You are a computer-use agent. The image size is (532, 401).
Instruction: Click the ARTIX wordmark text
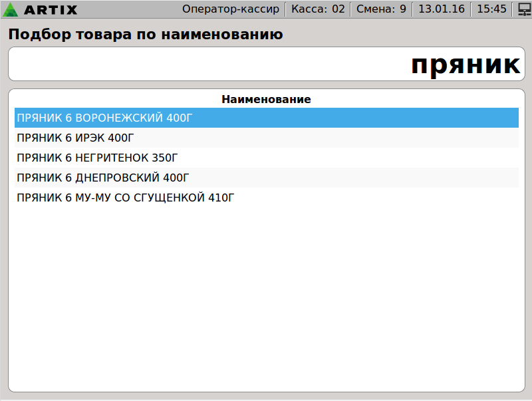pos(51,10)
